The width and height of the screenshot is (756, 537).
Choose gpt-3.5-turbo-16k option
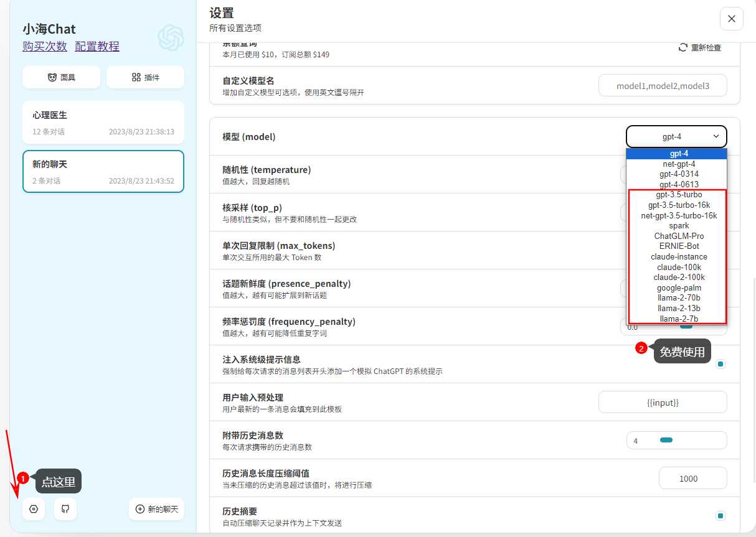(676, 205)
